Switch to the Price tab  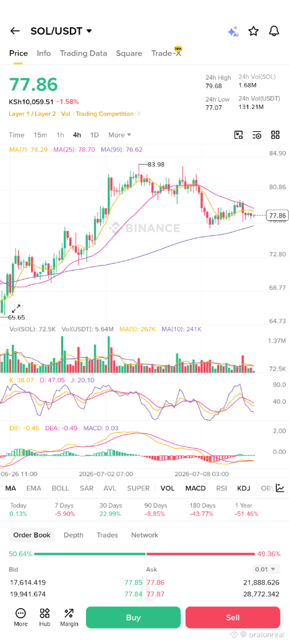point(19,53)
